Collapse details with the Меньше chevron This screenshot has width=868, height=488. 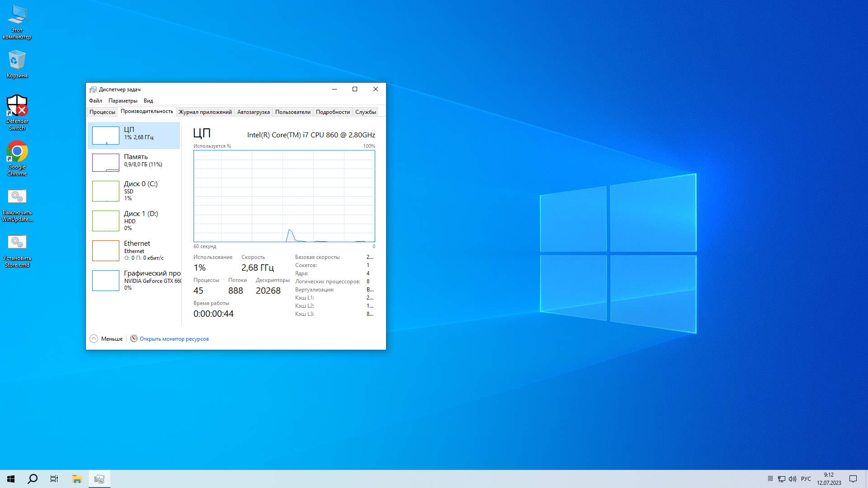pos(94,338)
